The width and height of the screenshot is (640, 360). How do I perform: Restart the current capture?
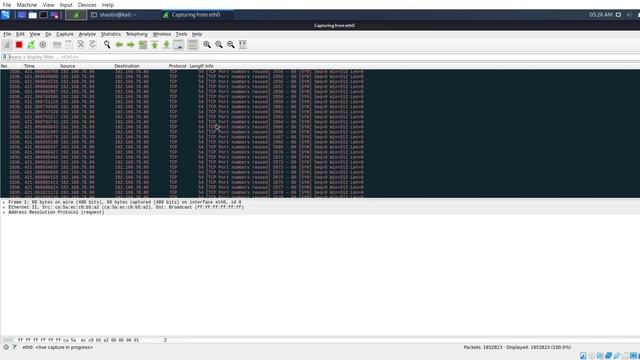[31, 45]
